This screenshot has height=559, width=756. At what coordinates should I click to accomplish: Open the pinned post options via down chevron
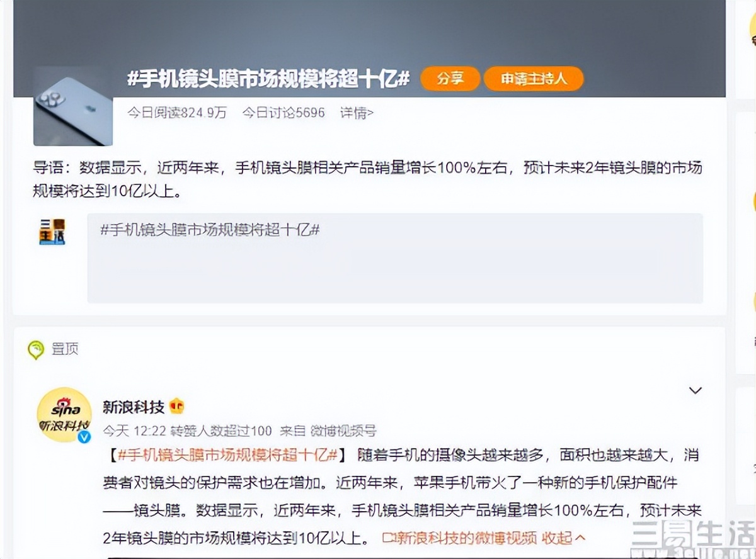(x=695, y=389)
